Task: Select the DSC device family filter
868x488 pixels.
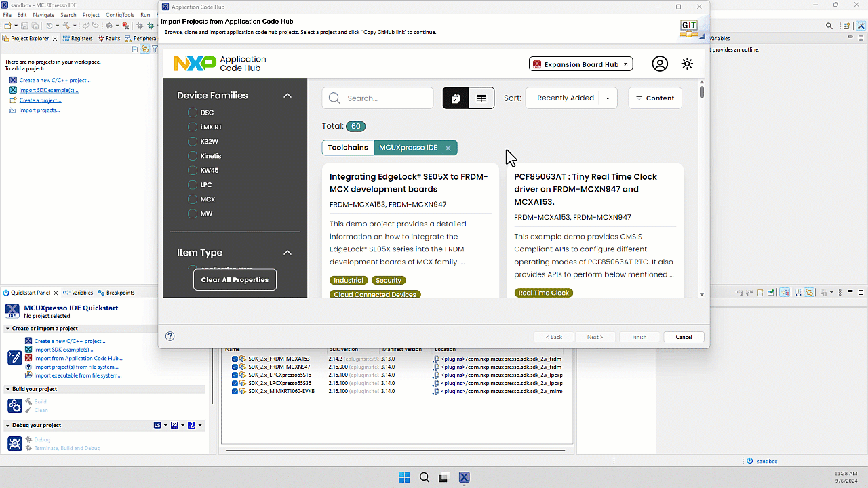Action: [193, 113]
